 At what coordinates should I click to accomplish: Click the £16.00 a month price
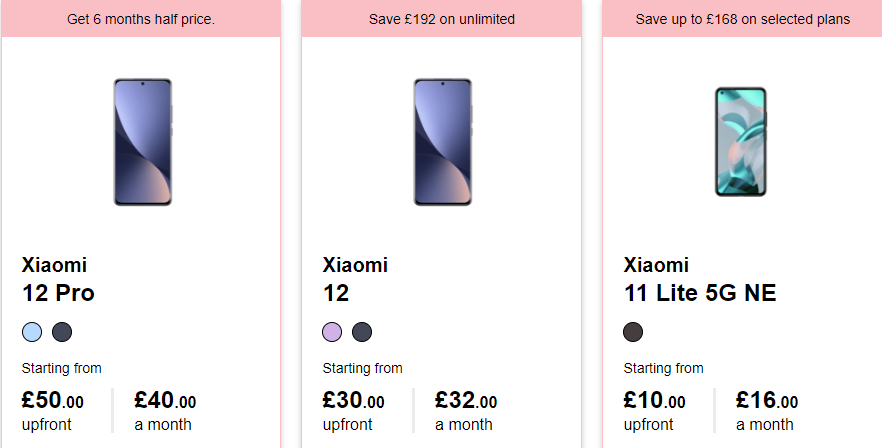[x=767, y=411]
